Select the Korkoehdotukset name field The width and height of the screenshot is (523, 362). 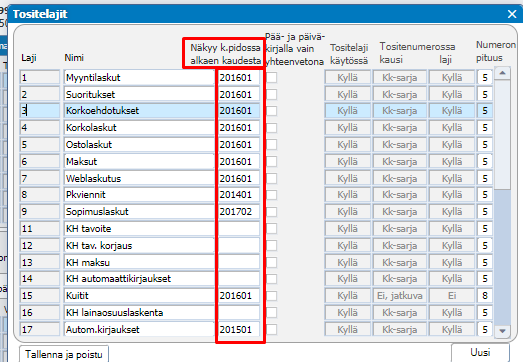[x=139, y=111]
